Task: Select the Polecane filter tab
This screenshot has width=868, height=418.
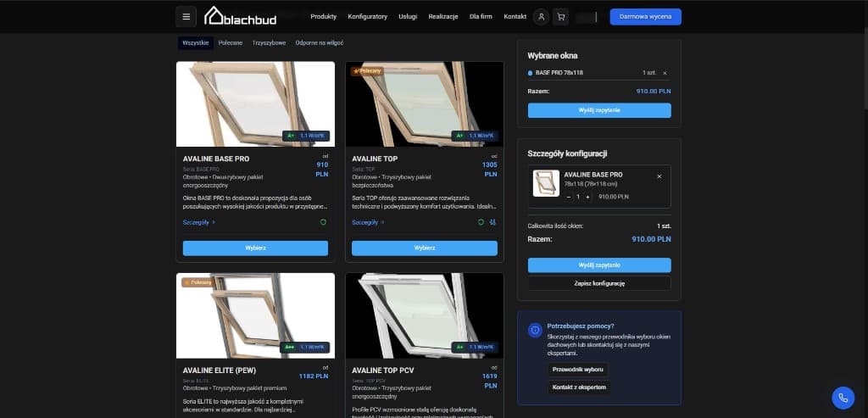Action: click(x=231, y=42)
